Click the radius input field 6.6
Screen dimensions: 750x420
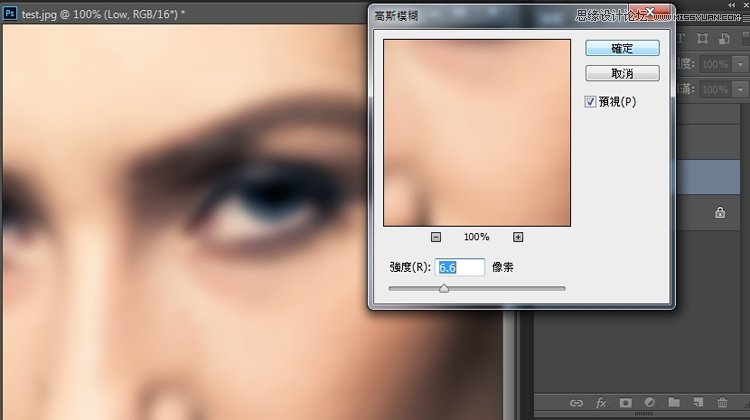[460, 267]
